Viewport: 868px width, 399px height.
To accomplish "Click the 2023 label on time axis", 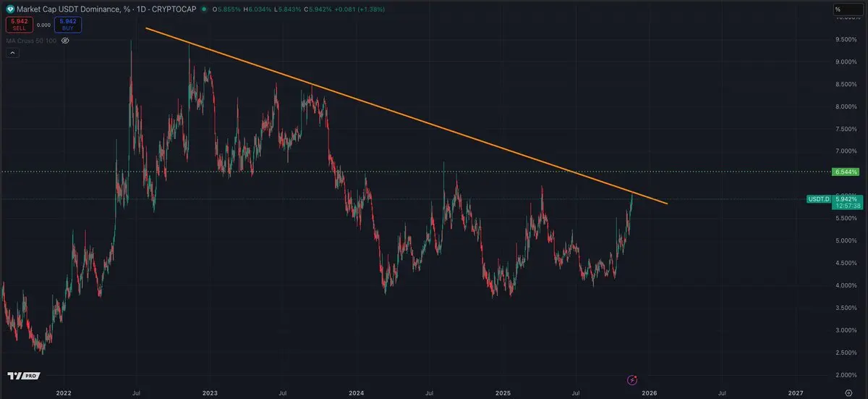I will (210, 393).
